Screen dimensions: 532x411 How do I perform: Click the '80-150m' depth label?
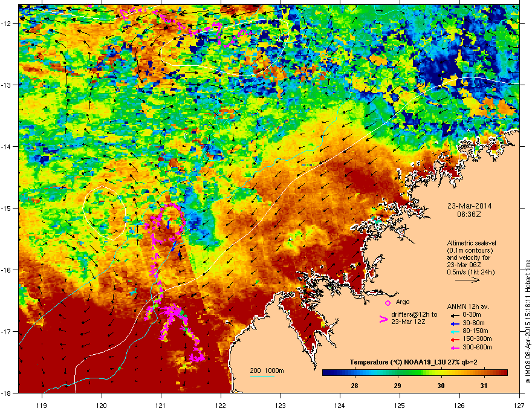tap(475, 331)
